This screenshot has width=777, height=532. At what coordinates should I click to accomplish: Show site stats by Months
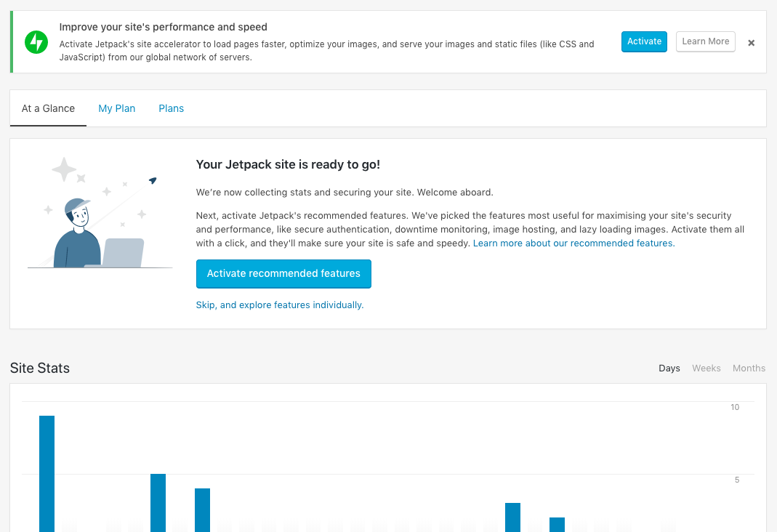[749, 368]
